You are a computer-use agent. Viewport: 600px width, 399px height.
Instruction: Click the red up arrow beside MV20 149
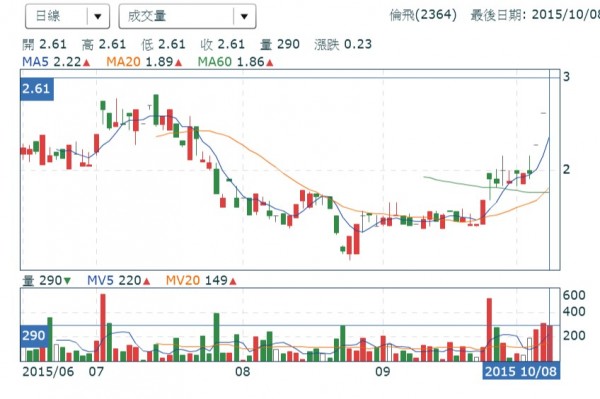tap(233, 281)
